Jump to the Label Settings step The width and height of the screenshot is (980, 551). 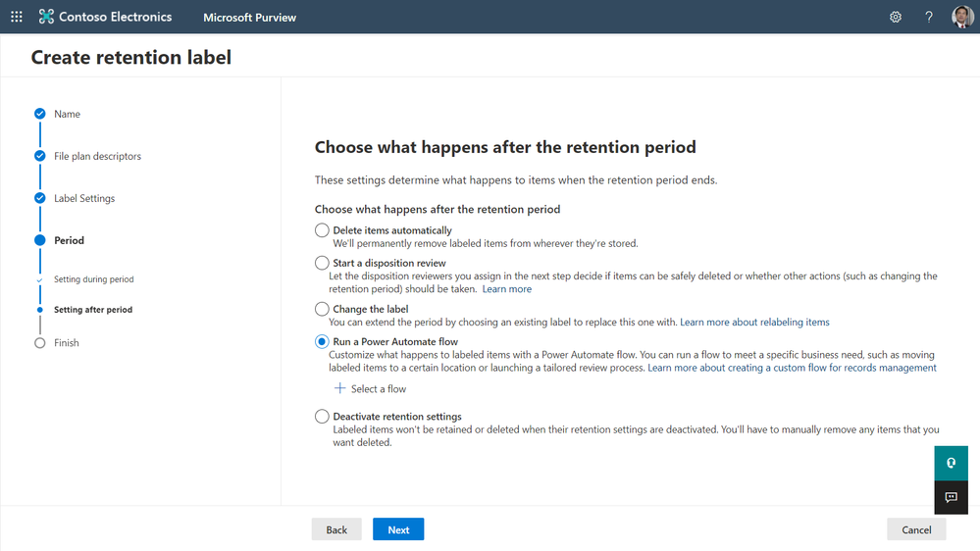tap(84, 198)
